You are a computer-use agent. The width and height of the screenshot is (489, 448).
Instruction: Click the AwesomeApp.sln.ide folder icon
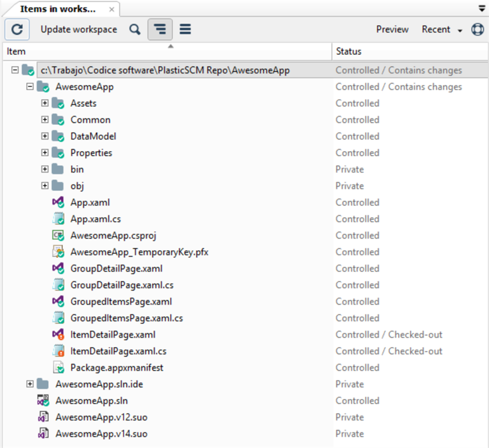coord(43,384)
